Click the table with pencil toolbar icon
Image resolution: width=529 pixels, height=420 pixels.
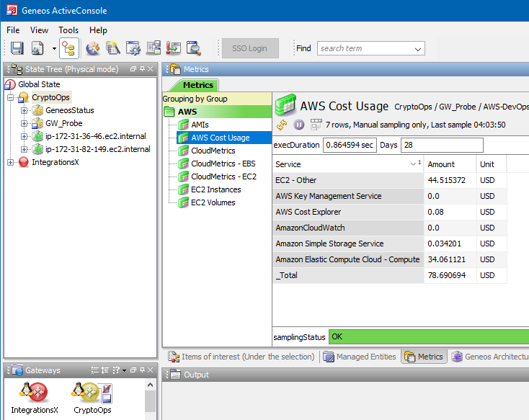tap(113, 48)
